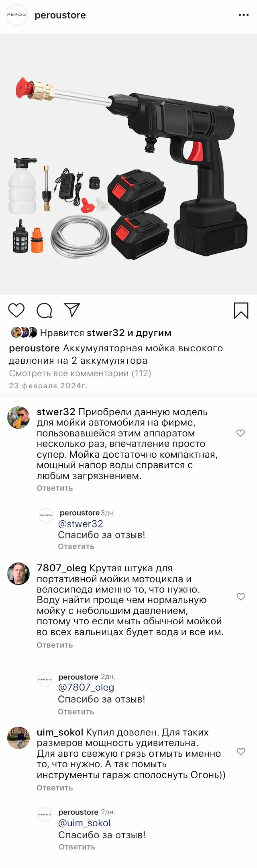Screen dimensions: 257x868
Task: Open the three-dot post options menu
Action: pos(243,15)
